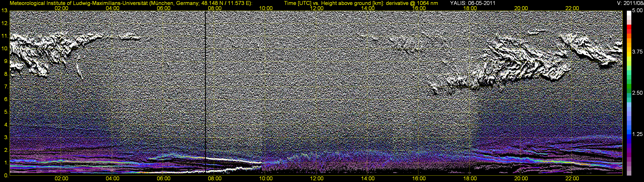The image size is (644, 182).
Task: Click the 14:00 label on the top time axis
Action: pyautogui.click(x=368, y=8)
